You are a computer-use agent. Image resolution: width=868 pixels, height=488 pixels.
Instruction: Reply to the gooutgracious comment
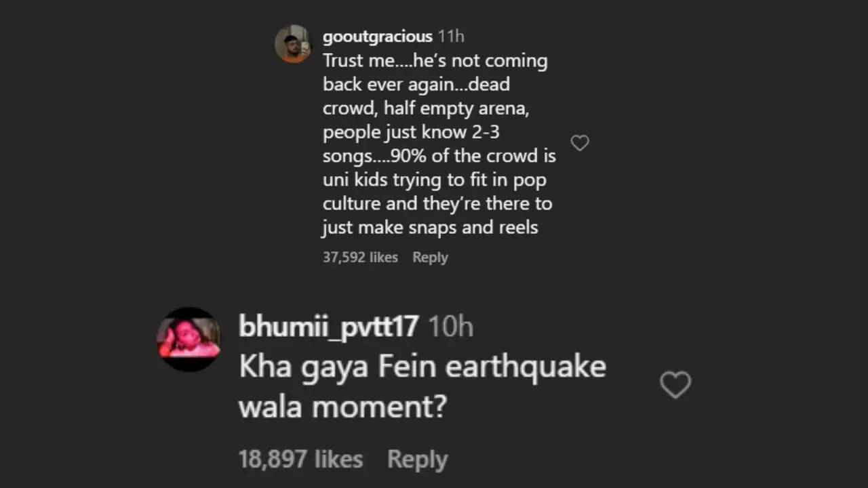coord(430,258)
